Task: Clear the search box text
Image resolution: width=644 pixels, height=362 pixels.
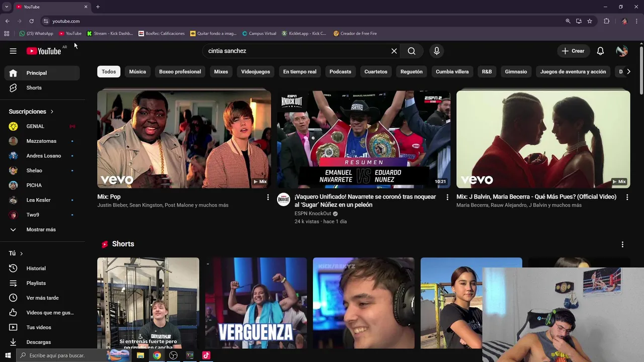Action: pyautogui.click(x=394, y=51)
